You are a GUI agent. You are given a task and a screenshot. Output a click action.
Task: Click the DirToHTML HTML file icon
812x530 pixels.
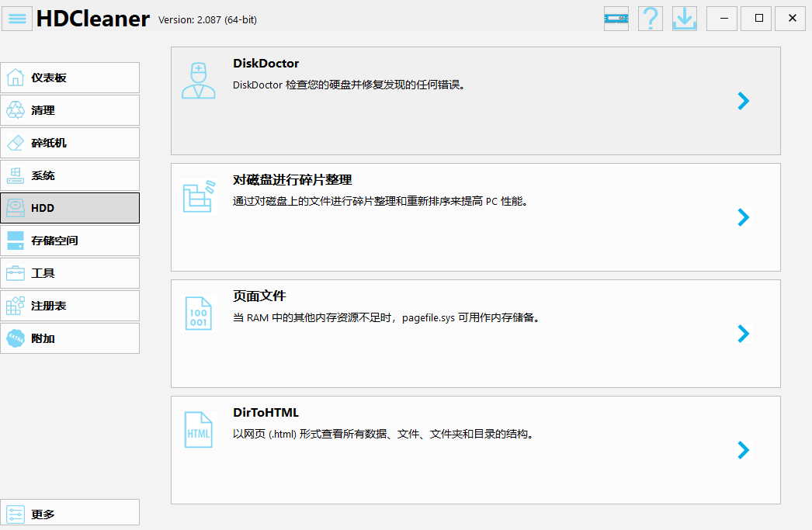click(198, 430)
